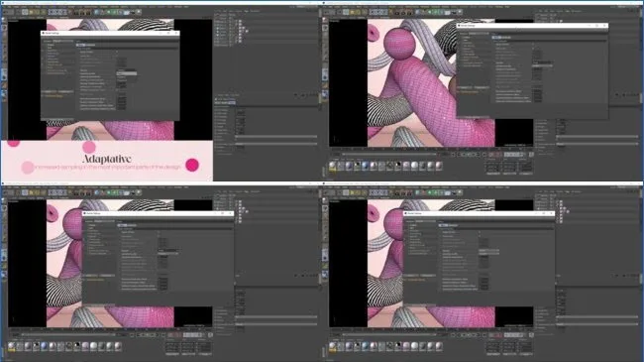This screenshot has width=644, height=362.
Task: Select orange My Render Setting in top-right dialog
Action: (469, 91)
